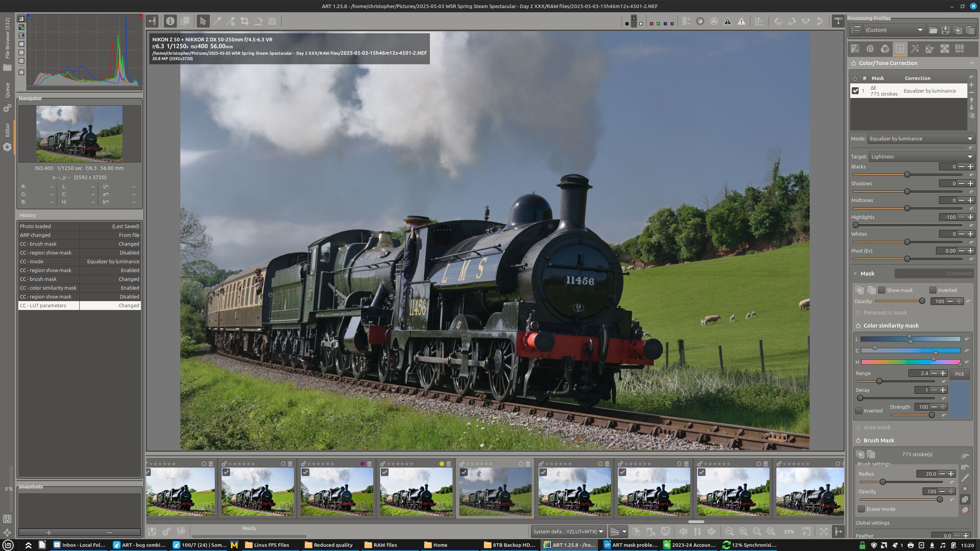The image size is (980, 551).
Task: Open the System default monitor profile dropdown
Action: [x=568, y=531]
